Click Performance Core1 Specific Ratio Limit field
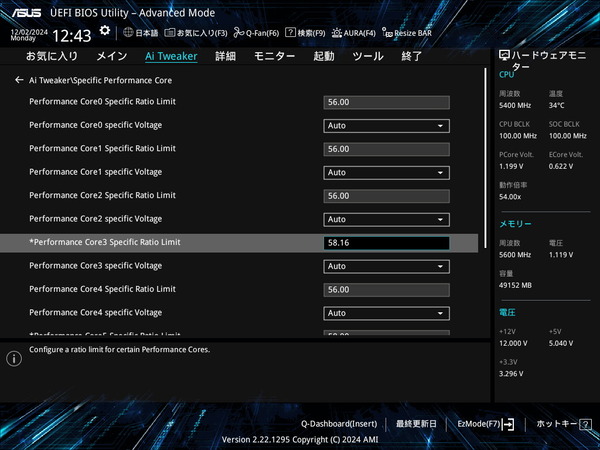 pos(386,149)
